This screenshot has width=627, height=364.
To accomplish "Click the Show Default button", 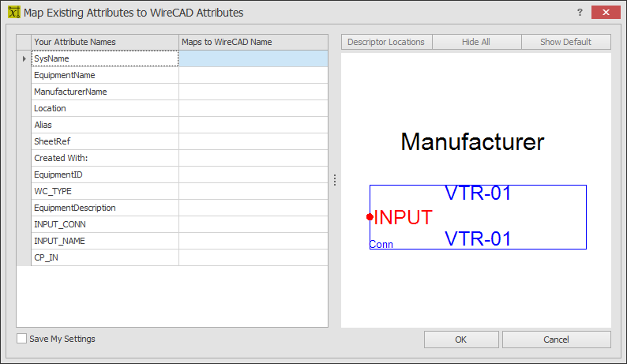I will [x=566, y=42].
